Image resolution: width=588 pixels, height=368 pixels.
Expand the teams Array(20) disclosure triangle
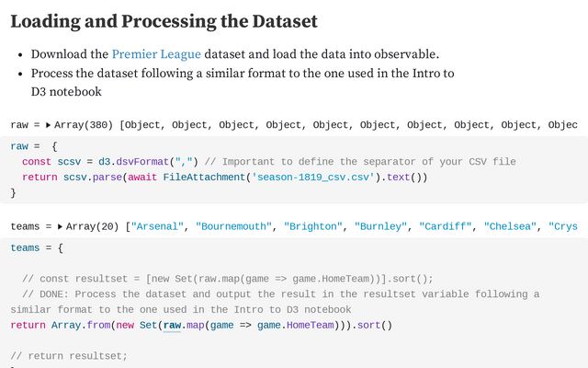[x=60, y=227]
